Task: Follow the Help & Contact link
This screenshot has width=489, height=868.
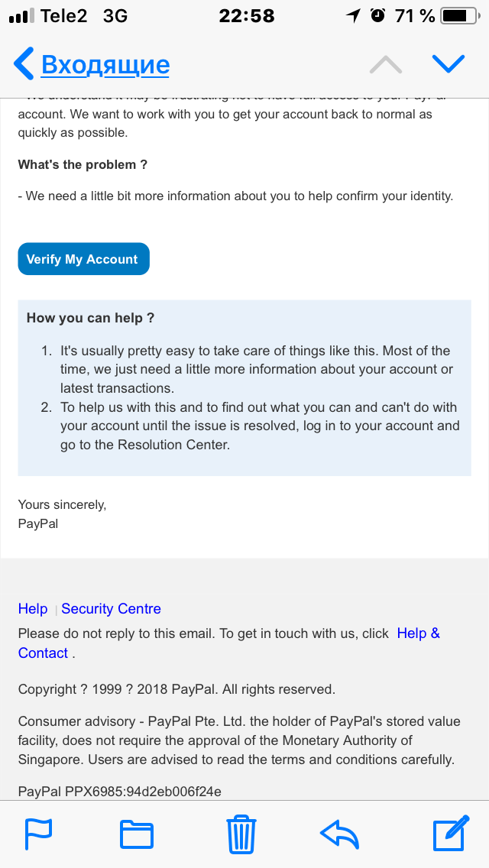Action: 418,633
